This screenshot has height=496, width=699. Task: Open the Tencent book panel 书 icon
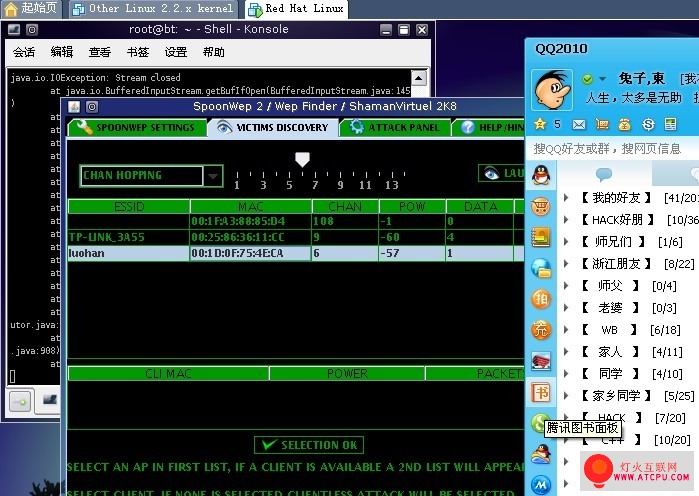[541, 393]
